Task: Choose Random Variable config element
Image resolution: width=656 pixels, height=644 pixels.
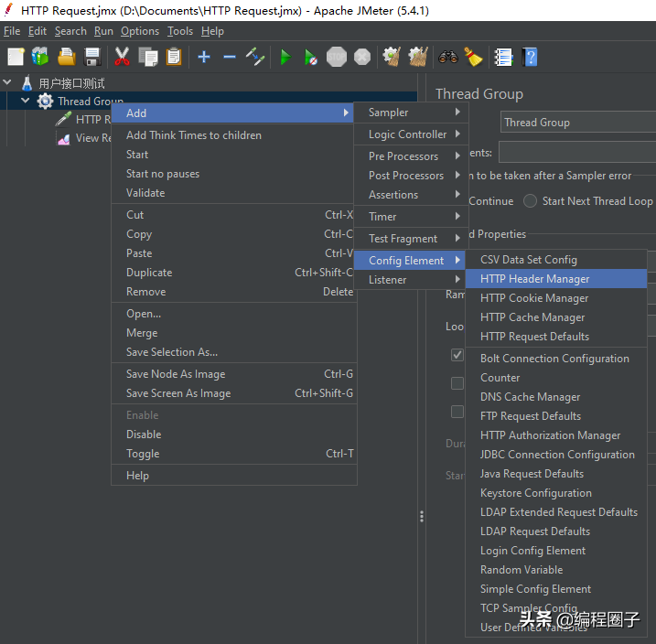Action: 556,570
